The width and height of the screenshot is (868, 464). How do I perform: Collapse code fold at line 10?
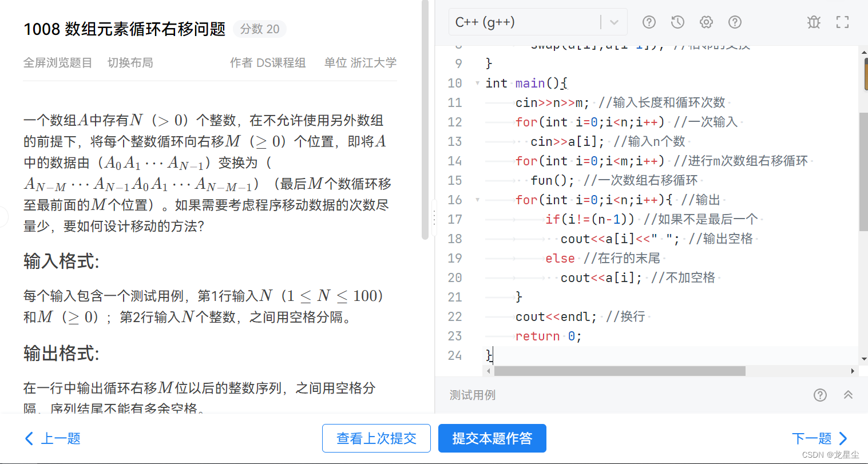pos(477,84)
